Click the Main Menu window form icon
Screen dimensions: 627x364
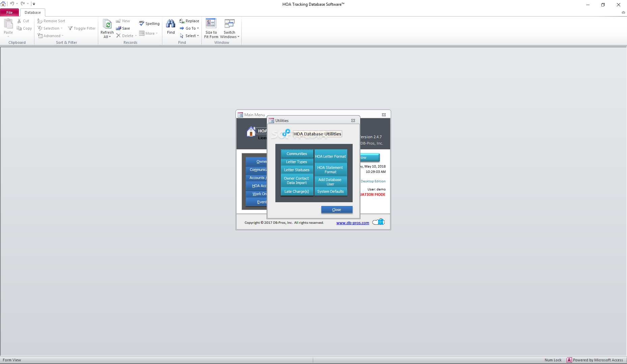(x=240, y=115)
